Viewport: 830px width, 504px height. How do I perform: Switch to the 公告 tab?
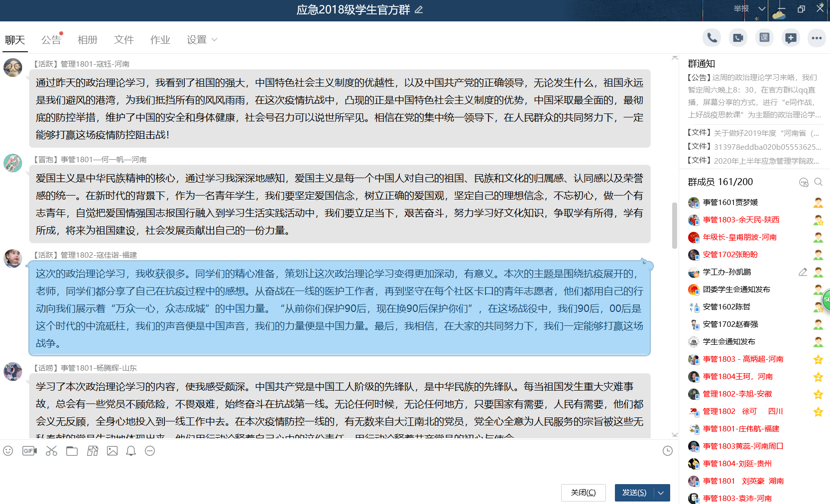point(51,40)
